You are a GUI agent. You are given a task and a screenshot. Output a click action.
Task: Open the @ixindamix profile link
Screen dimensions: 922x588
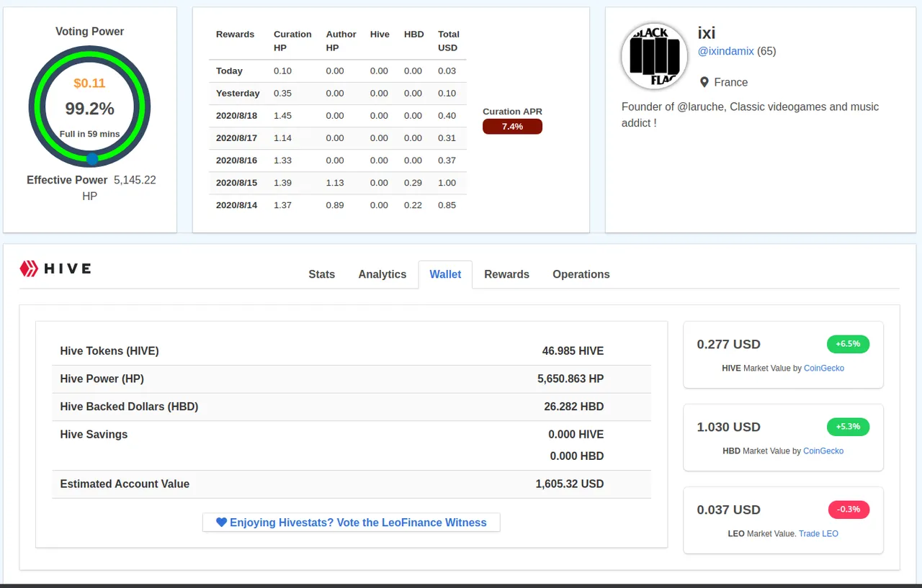coord(726,51)
